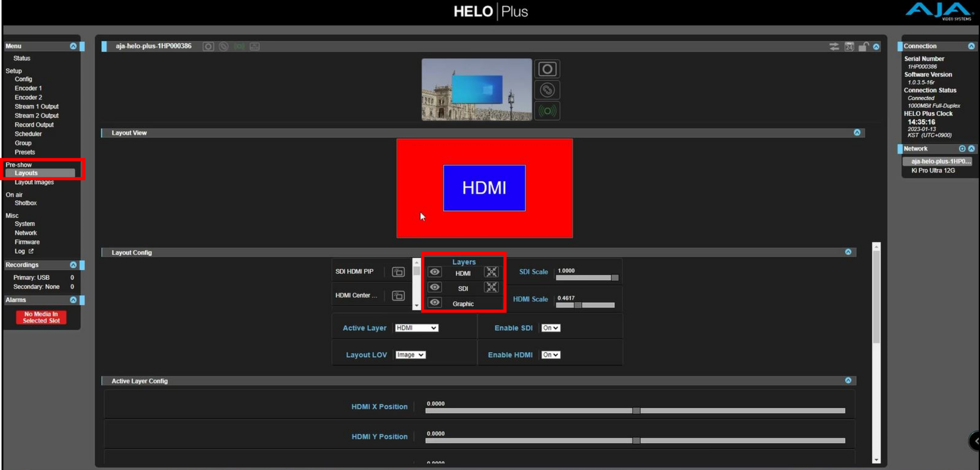Open the Scheduler menu entry

28,134
